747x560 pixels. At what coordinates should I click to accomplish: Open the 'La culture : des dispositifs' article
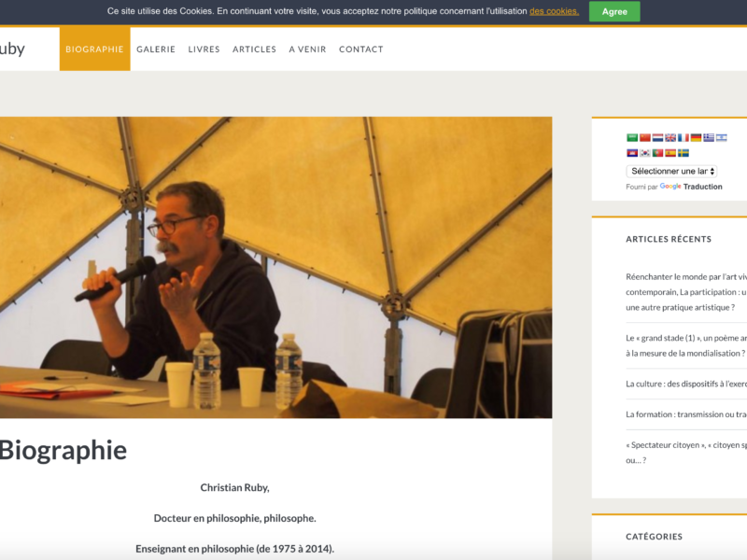pyautogui.click(x=686, y=384)
